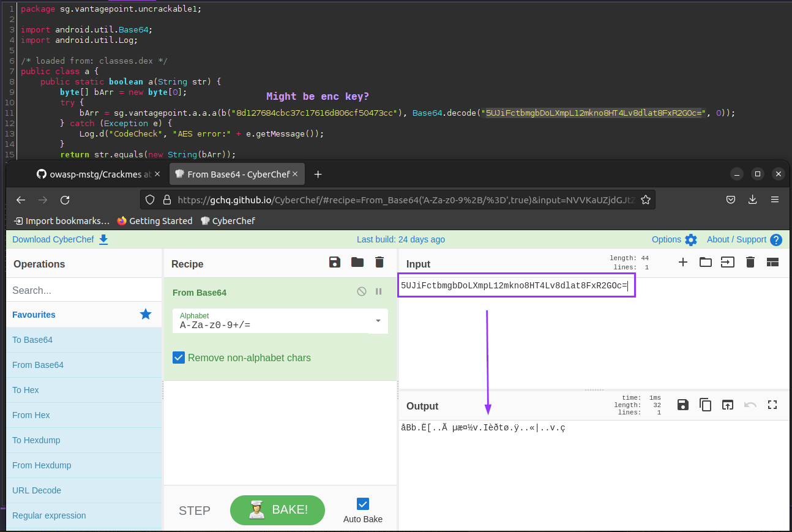Add new input tab with plus icon
792x532 pixels.
pyautogui.click(x=683, y=263)
